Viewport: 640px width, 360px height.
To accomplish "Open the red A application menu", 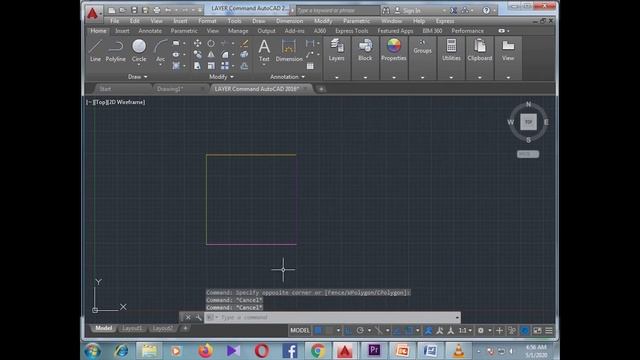I will (x=93, y=13).
